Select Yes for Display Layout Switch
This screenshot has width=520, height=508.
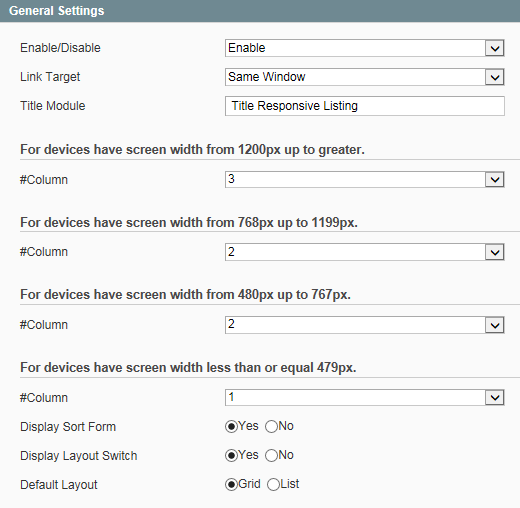(231, 455)
